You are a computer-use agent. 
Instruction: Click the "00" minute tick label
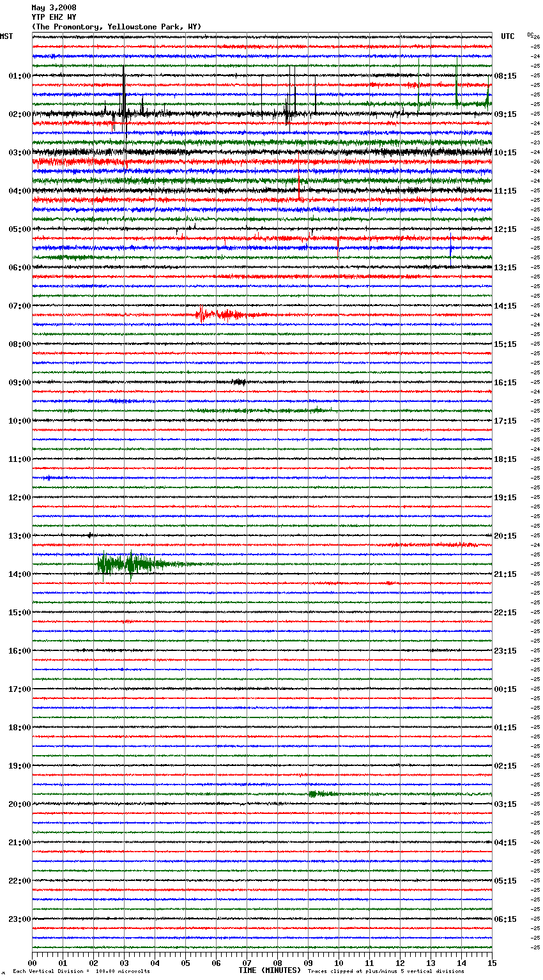(x=32, y=963)
